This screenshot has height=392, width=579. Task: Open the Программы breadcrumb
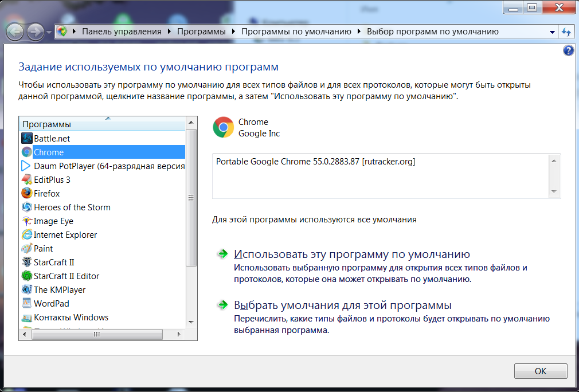[x=201, y=32]
